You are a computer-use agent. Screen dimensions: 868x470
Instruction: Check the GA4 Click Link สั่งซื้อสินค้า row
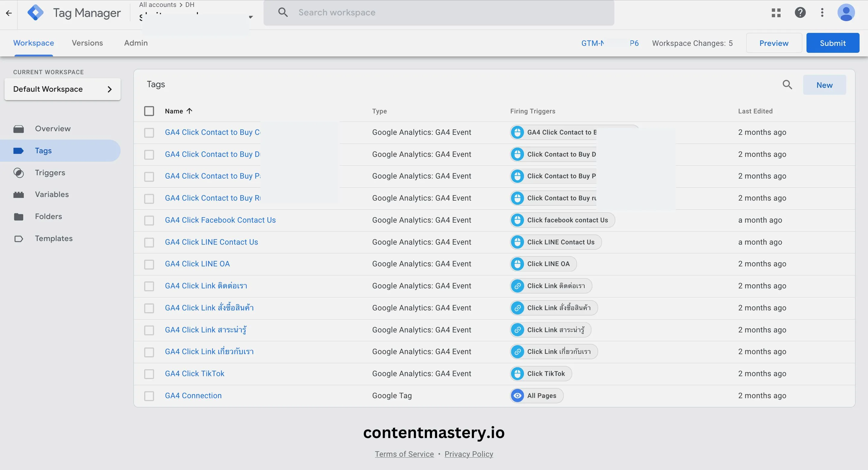point(149,308)
